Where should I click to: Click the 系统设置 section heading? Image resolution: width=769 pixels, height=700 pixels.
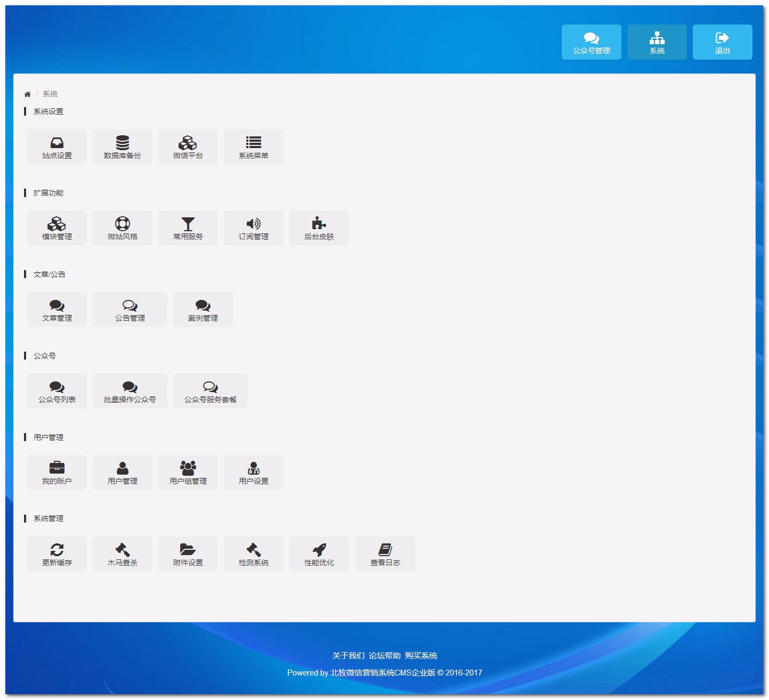click(48, 111)
